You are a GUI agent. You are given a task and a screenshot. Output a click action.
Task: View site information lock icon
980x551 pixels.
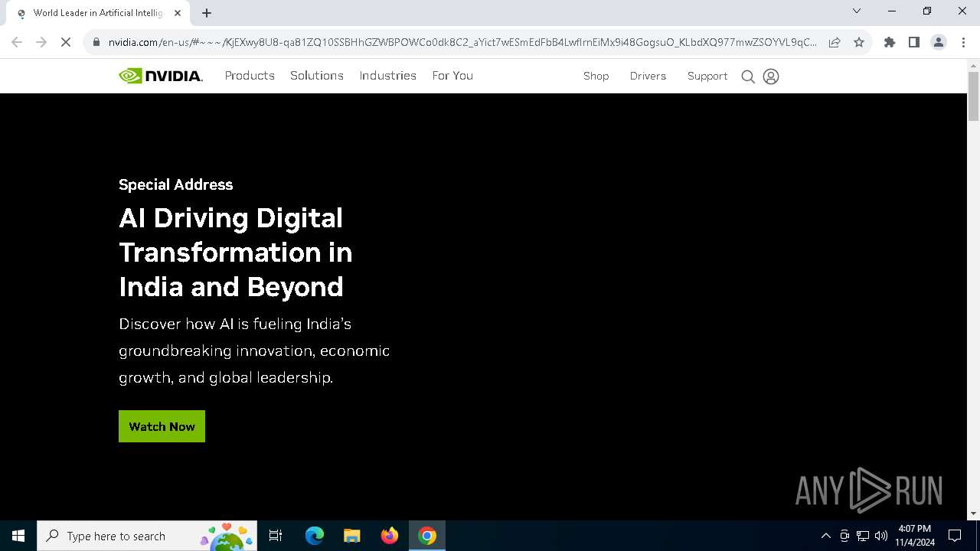pyautogui.click(x=96, y=42)
